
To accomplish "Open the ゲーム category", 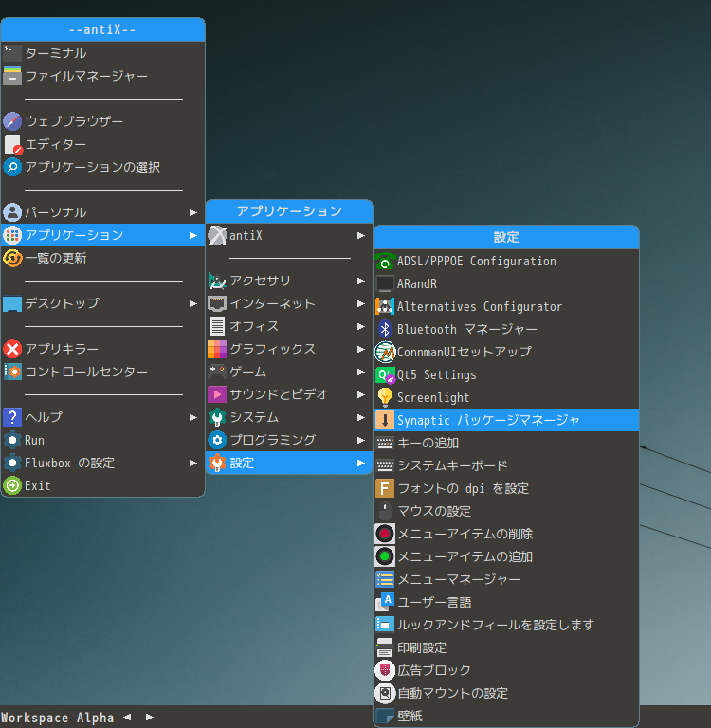I will click(289, 372).
